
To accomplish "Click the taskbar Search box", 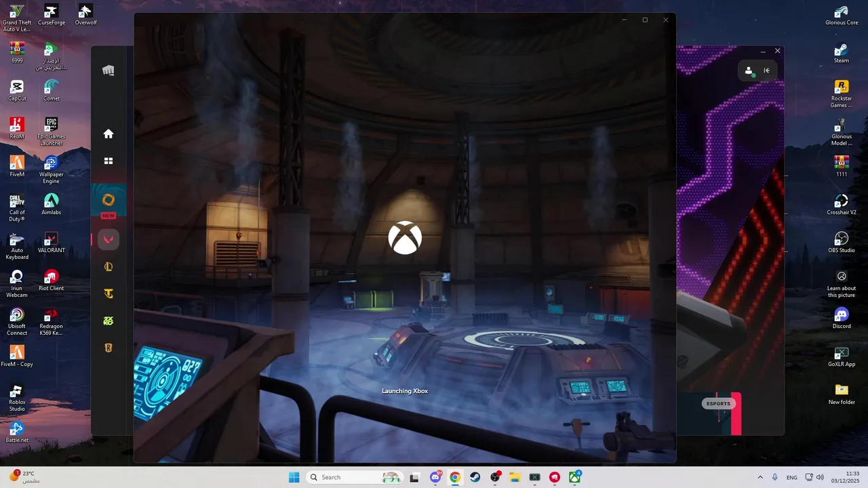I will click(x=354, y=477).
